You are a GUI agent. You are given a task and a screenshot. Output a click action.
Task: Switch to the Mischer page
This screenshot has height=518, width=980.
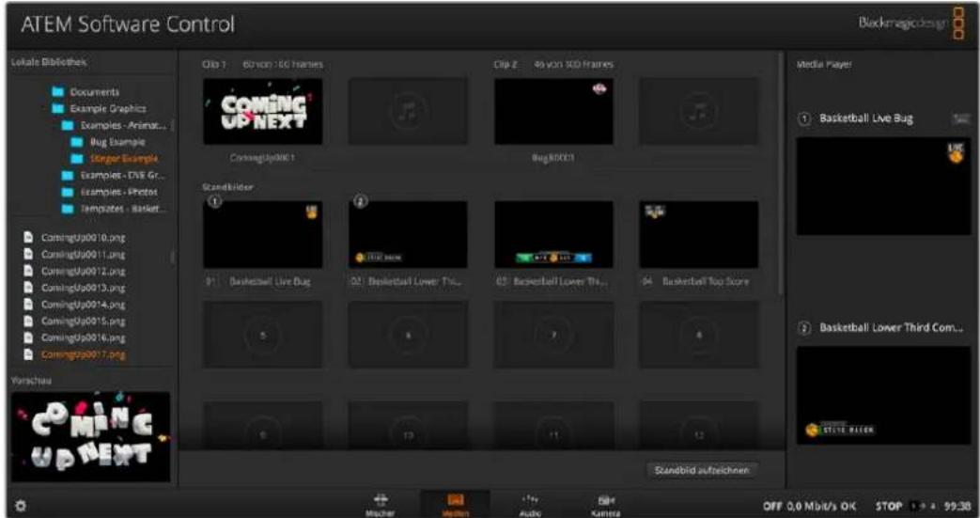pyautogui.click(x=380, y=505)
